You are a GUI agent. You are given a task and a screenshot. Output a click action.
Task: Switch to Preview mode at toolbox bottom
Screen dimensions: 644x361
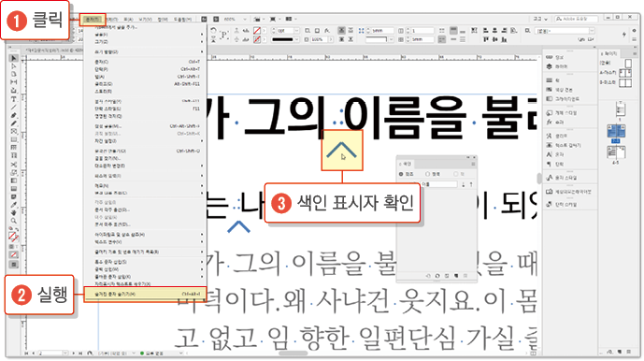14,265
